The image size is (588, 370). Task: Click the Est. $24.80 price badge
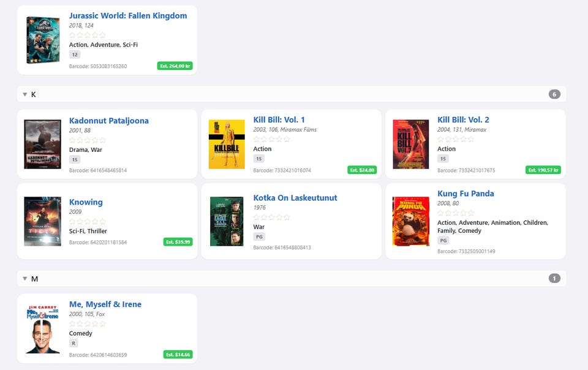coord(362,170)
